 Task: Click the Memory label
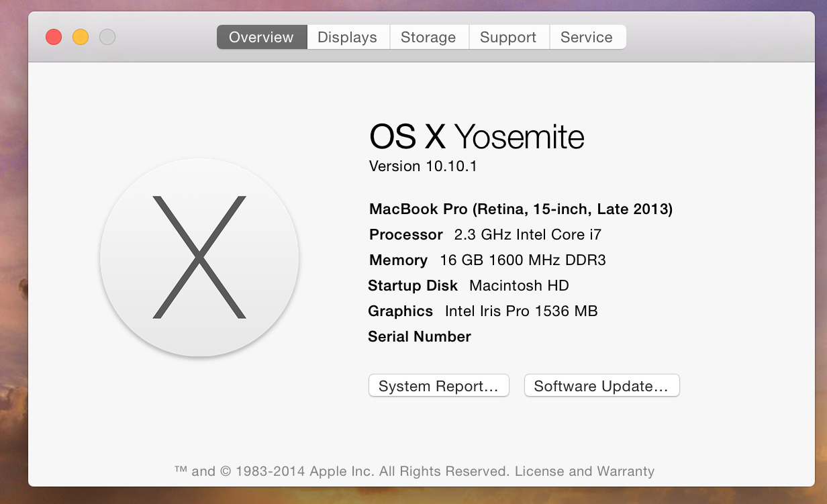point(399,260)
